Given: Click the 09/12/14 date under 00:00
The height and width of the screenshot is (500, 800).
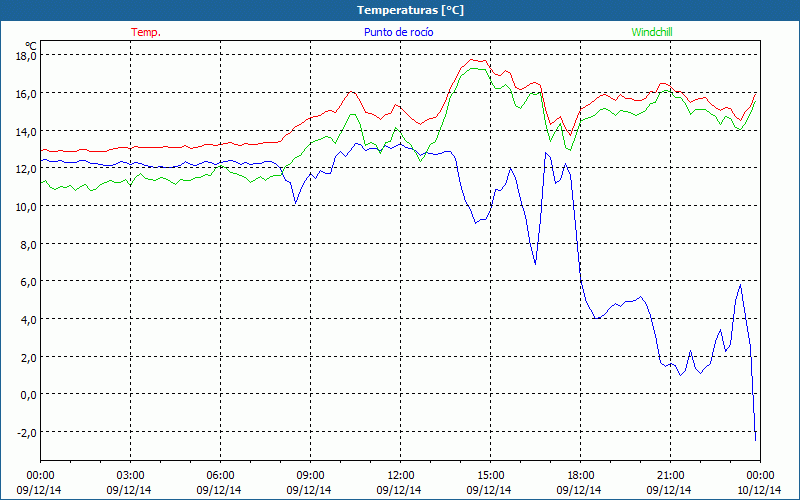Looking at the screenshot, I should pyautogui.click(x=39, y=490).
